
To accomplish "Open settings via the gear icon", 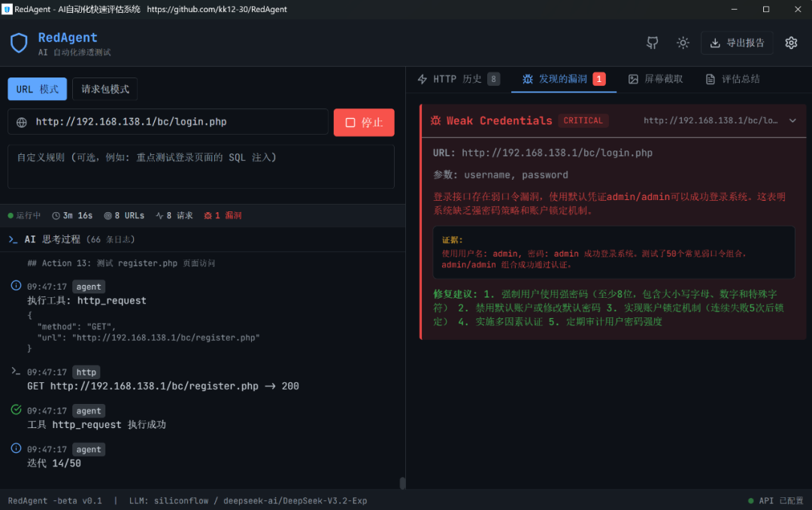I will click(x=791, y=43).
